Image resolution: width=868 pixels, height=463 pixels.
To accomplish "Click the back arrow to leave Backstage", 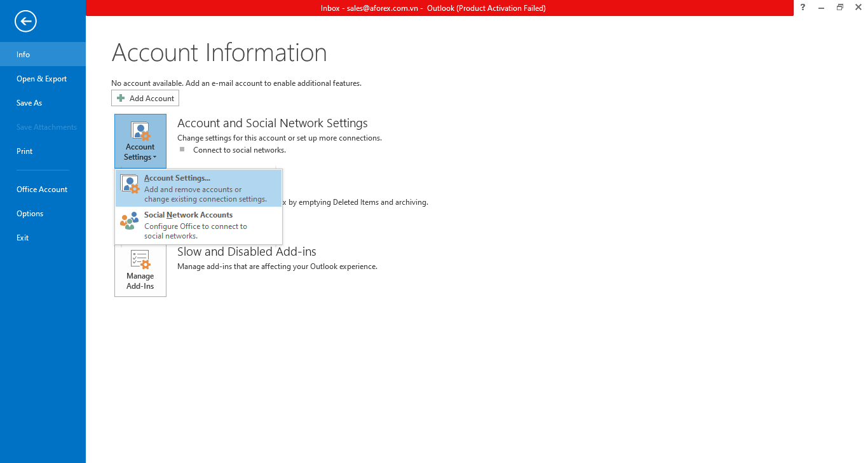I will coord(26,22).
